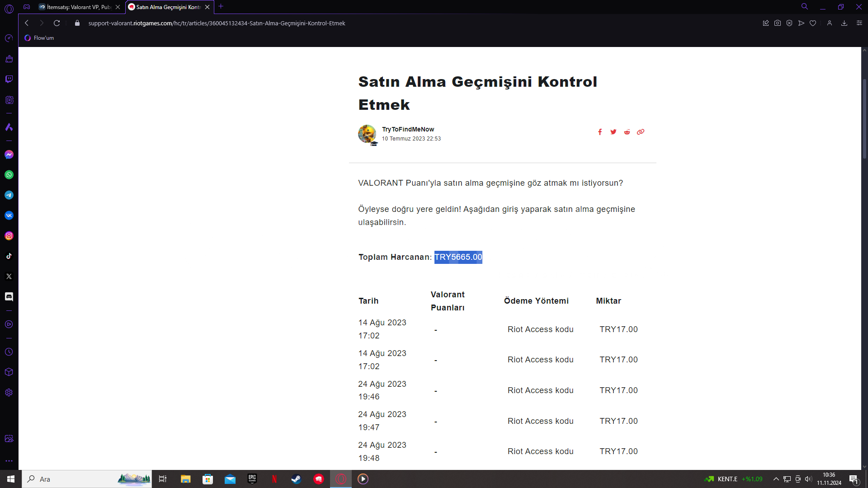Open WhatsApp sidebar panel
Image resolution: width=868 pixels, height=488 pixels.
(9, 175)
